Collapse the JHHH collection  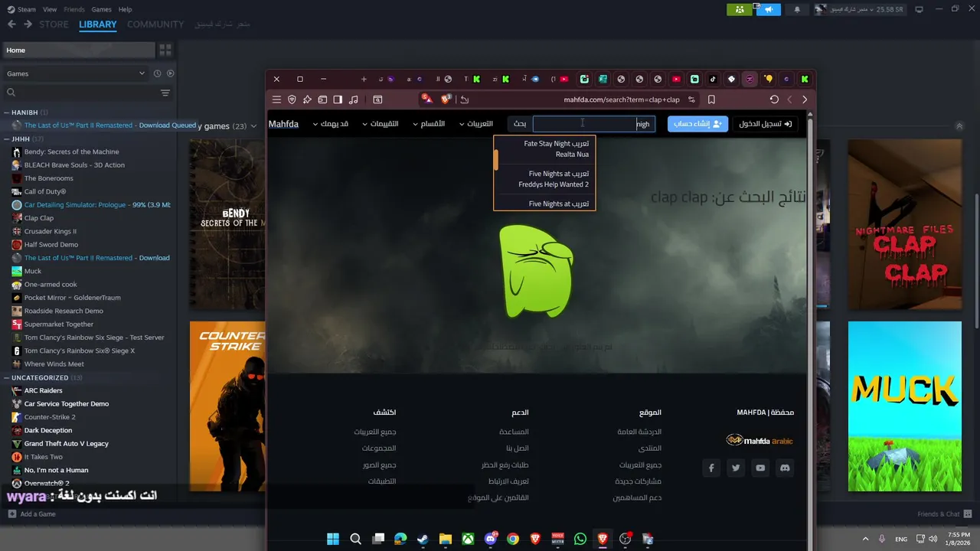7,139
